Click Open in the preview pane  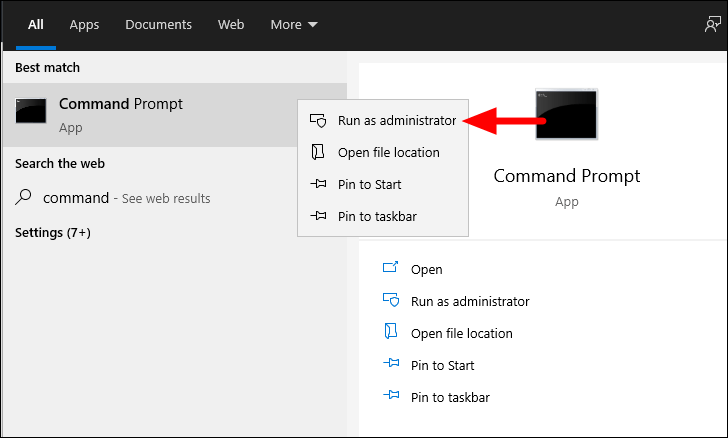(x=426, y=269)
